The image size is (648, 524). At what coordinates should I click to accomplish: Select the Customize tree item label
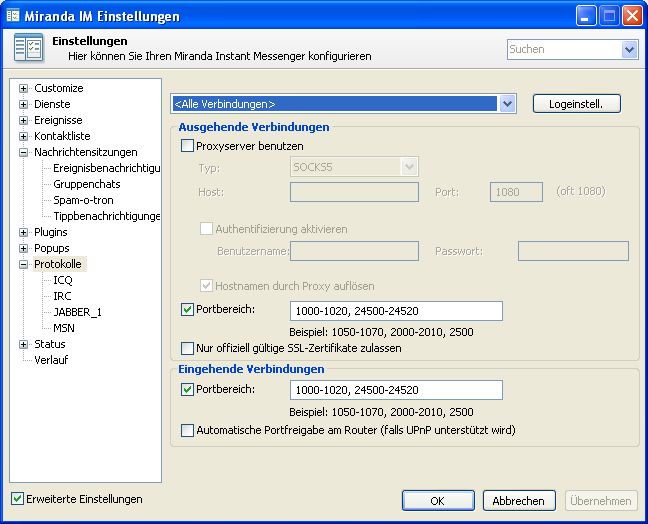(59, 88)
